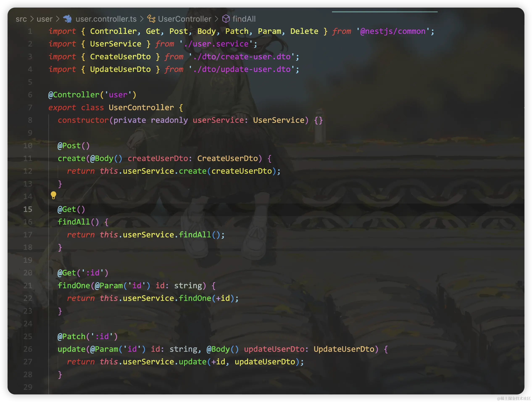The height and width of the screenshot is (402, 532).
Task: Open findAll breadcrumb symbol dropdown
Action: pyautogui.click(x=244, y=19)
